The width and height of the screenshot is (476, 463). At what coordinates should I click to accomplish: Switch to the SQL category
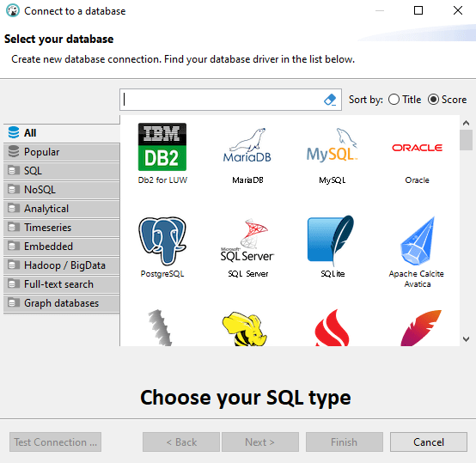point(62,171)
